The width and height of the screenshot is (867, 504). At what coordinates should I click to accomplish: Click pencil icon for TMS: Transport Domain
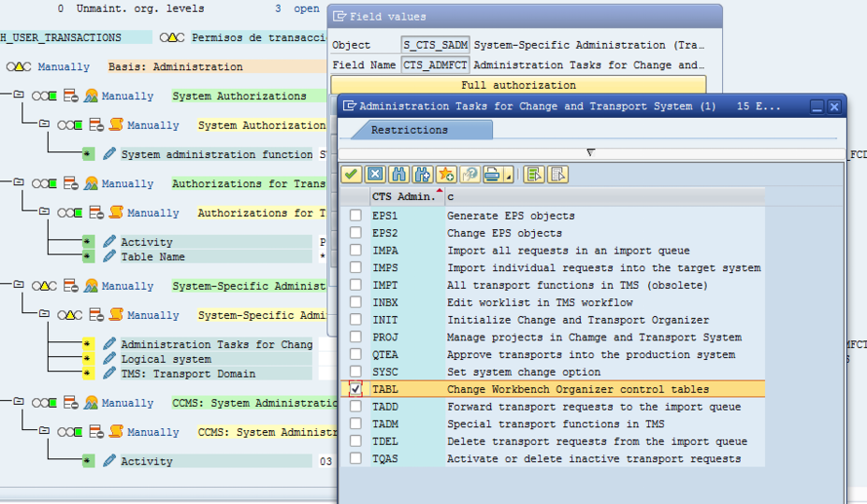click(x=109, y=374)
